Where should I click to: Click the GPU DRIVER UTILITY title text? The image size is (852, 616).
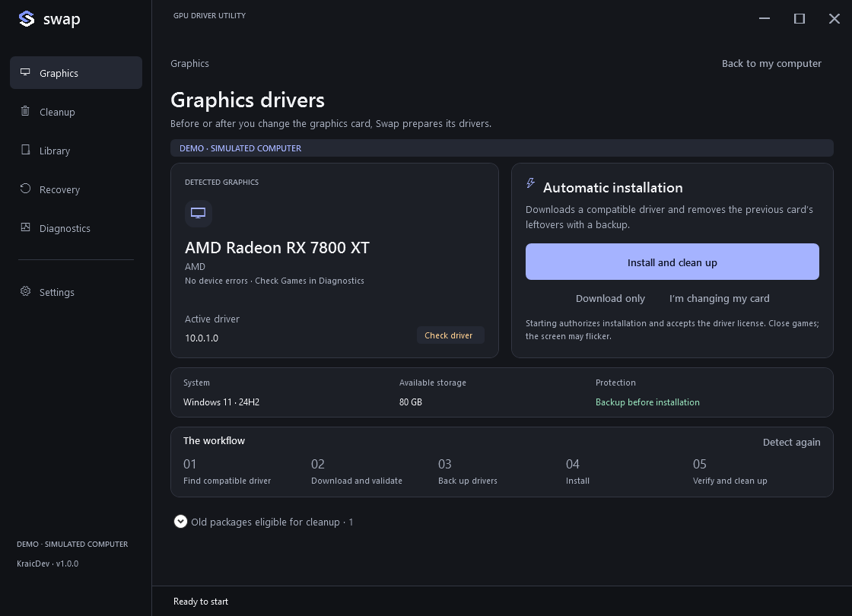point(209,16)
